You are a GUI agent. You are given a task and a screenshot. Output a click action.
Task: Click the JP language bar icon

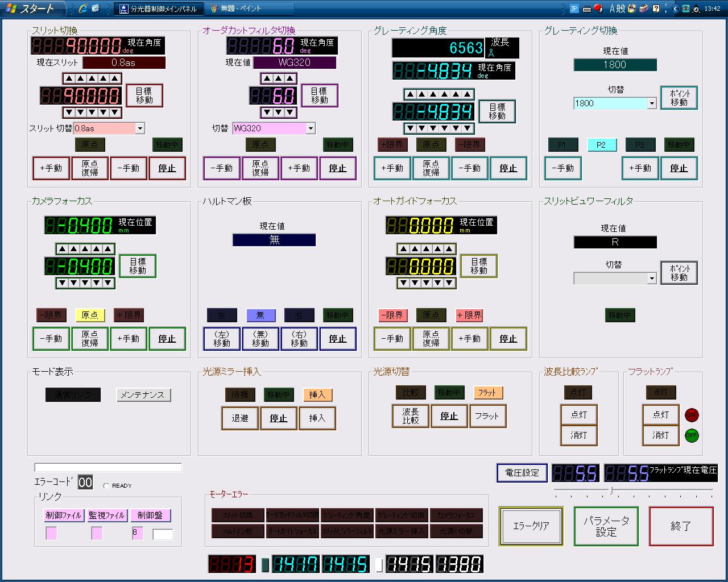(574, 9)
